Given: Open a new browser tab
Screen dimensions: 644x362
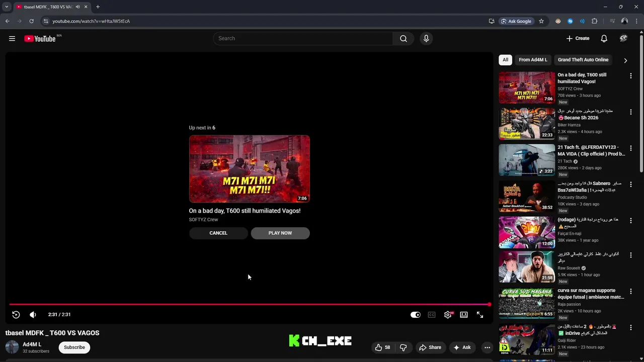Looking at the screenshot, I should (98, 7).
